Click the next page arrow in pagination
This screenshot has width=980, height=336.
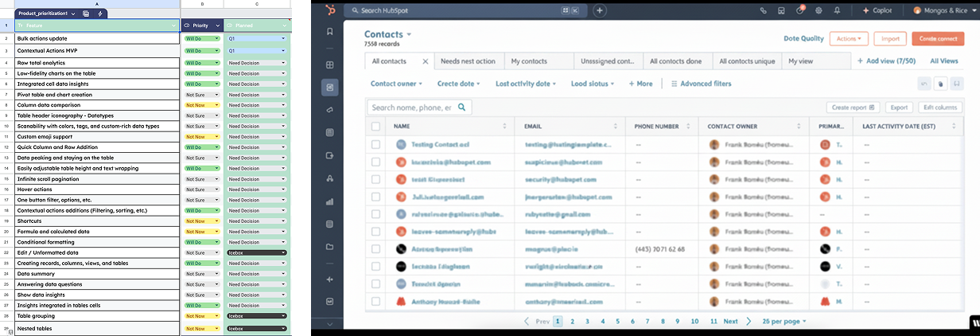747,321
